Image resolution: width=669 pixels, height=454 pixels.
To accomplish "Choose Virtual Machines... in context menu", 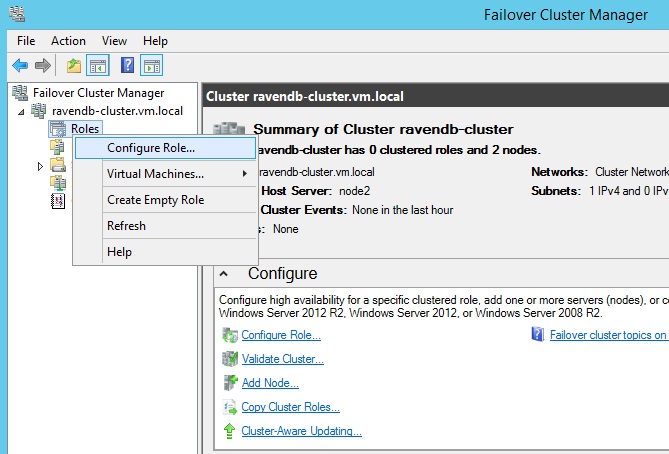I will (x=166, y=174).
